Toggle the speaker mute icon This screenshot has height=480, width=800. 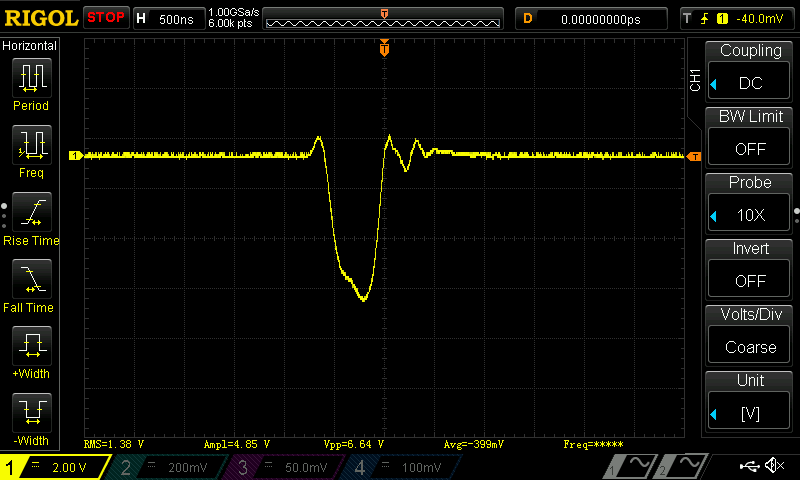[x=775, y=465]
